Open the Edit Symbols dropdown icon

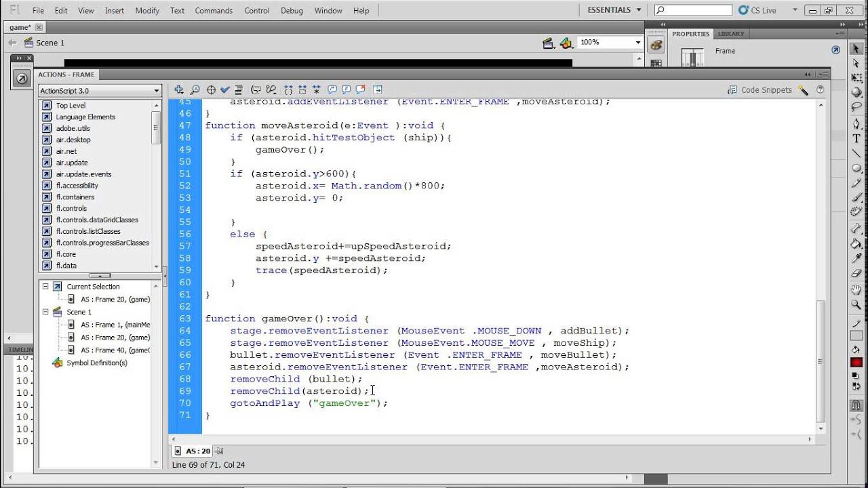[567, 43]
